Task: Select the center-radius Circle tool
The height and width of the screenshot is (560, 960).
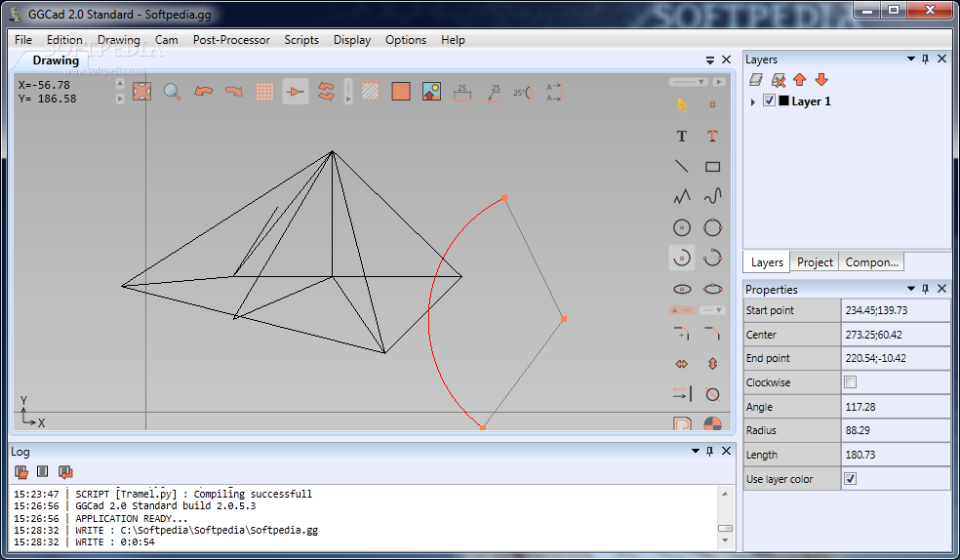Action: (682, 227)
